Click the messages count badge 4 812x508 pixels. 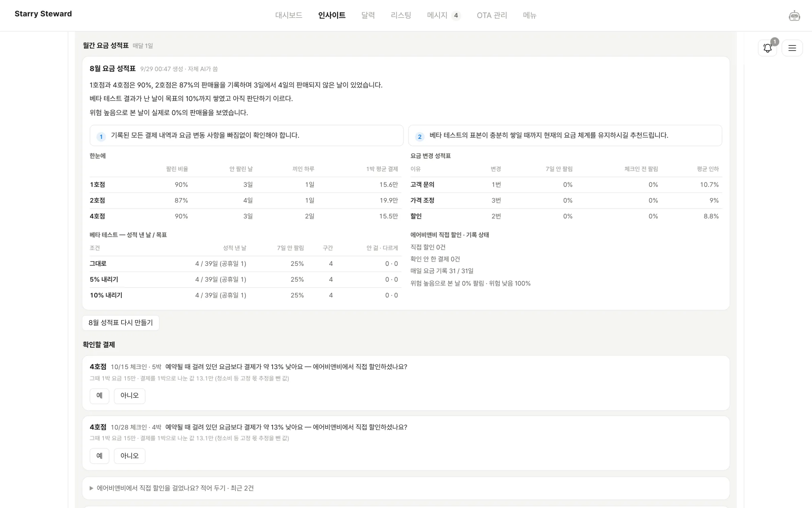(x=456, y=15)
